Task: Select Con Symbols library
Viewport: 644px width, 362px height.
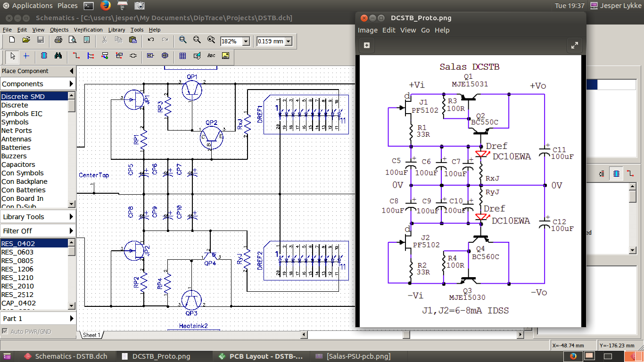Action: 34,173
